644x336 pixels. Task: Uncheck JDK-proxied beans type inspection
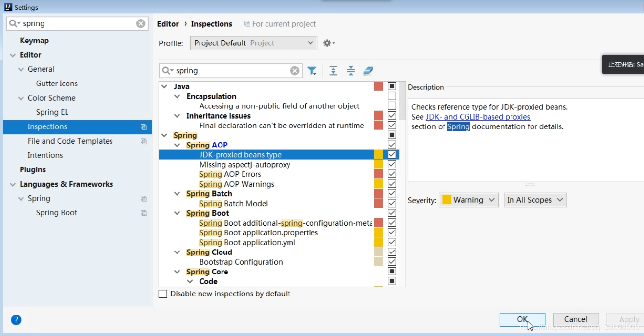click(392, 155)
